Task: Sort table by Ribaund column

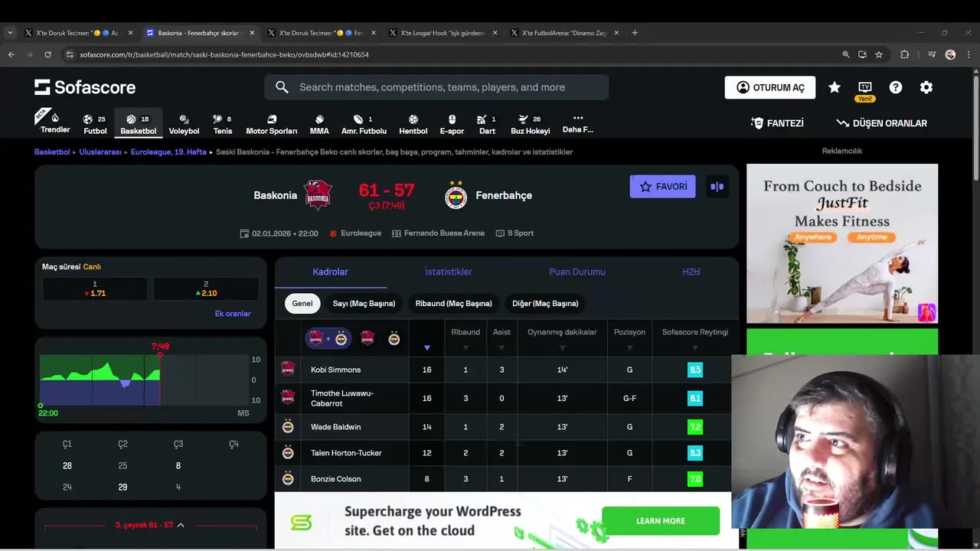Action: pyautogui.click(x=465, y=338)
